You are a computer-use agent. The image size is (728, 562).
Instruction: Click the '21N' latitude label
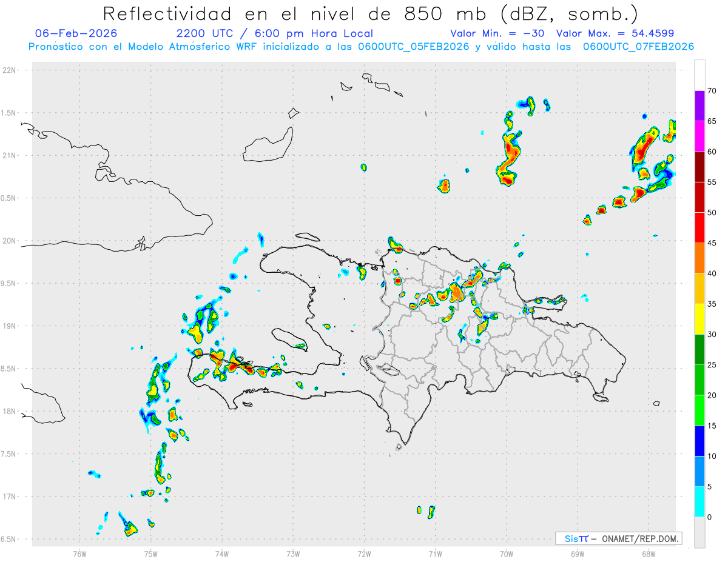click(10, 155)
